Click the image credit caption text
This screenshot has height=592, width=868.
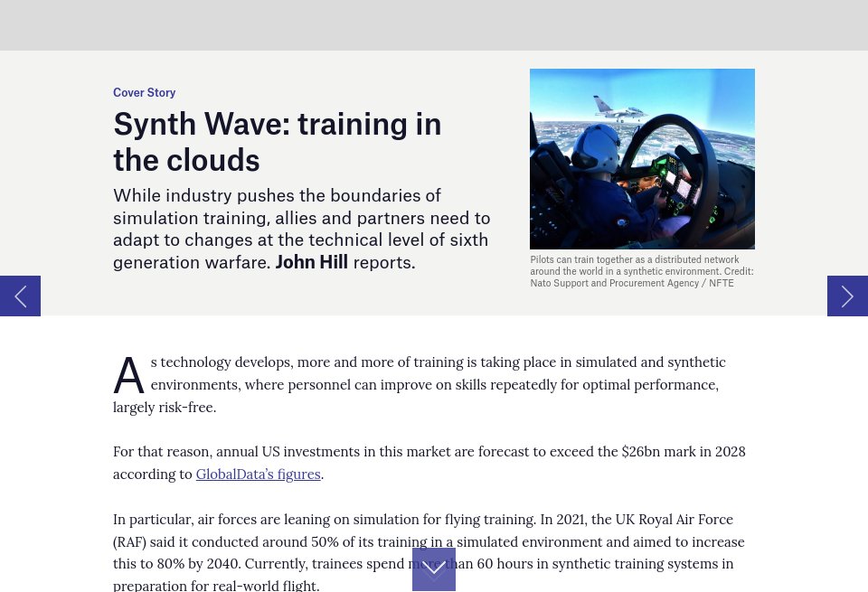point(642,271)
